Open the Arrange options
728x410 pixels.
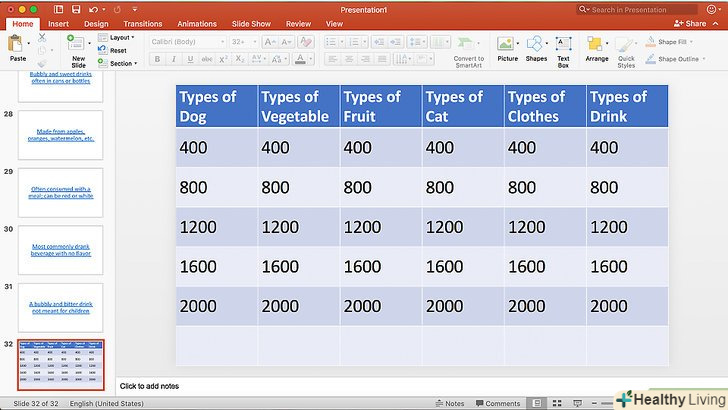pos(597,46)
